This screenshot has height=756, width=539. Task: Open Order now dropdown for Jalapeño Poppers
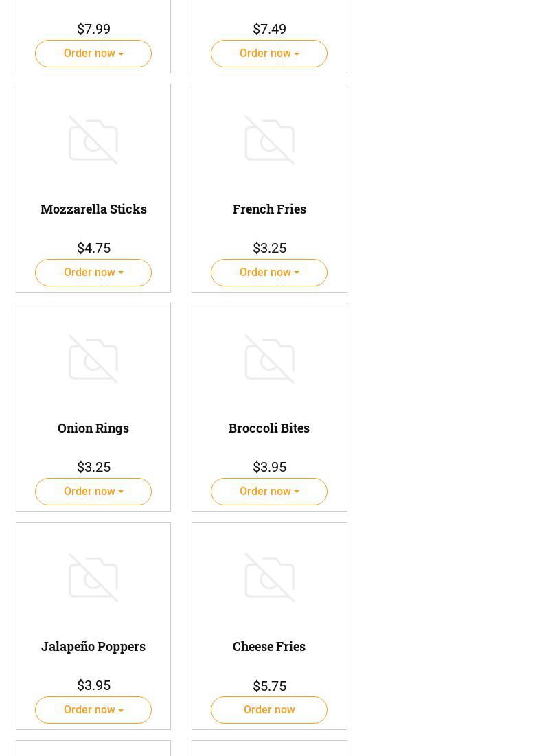93,710
